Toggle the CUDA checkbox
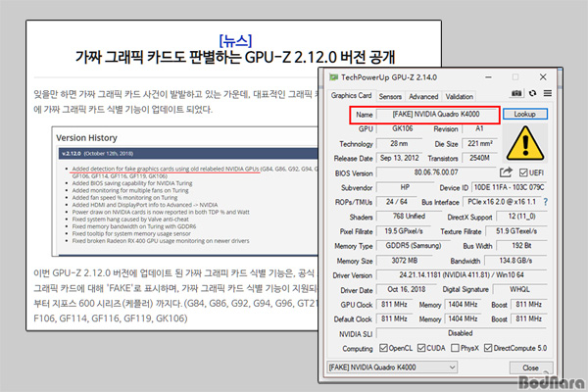Image resolution: width=588 pixels, height=392 pixels. (421, 348)
